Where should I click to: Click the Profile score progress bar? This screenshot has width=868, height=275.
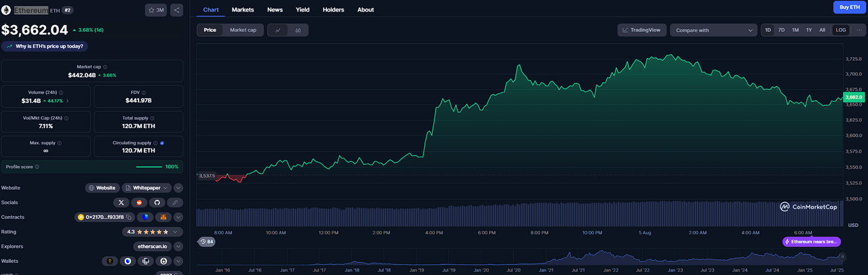pyautogui.click(x=149, y=167)
